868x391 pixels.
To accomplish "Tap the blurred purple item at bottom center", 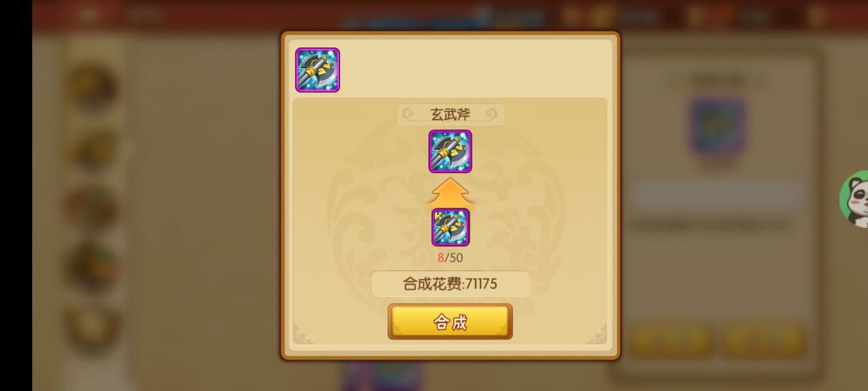I will [382, 377].
